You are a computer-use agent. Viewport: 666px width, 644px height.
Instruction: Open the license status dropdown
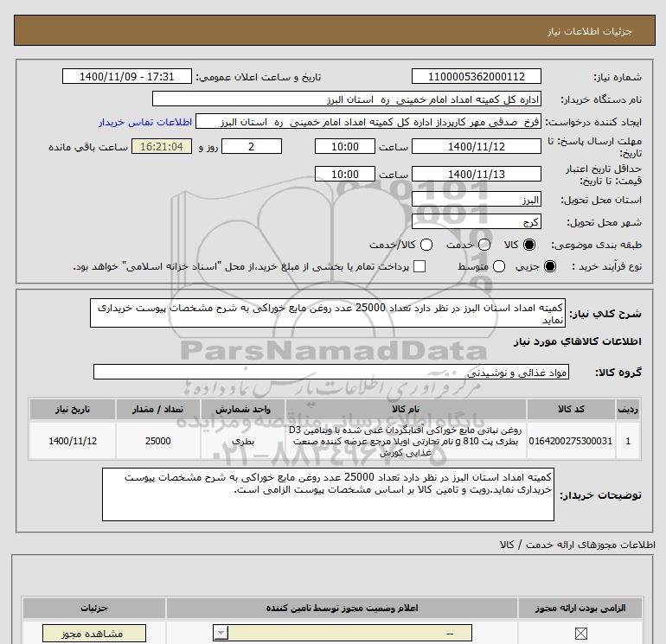pos(343,633)
